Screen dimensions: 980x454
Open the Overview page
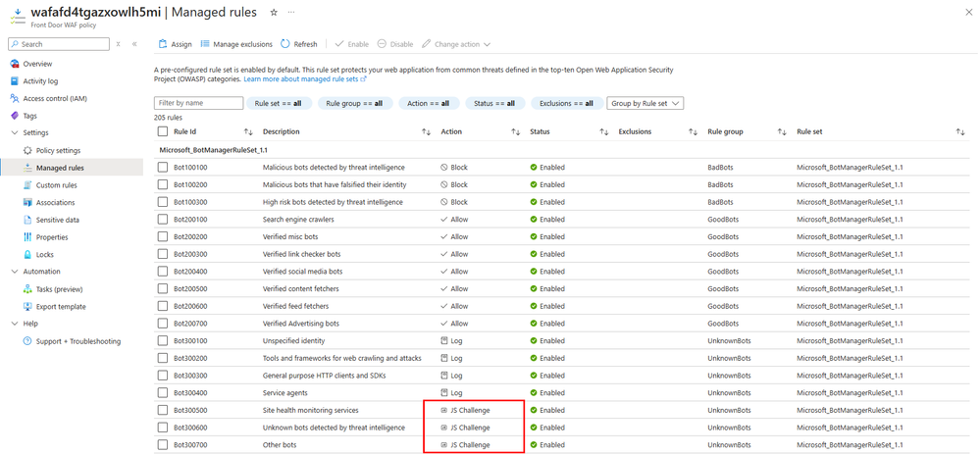point(37,64)
